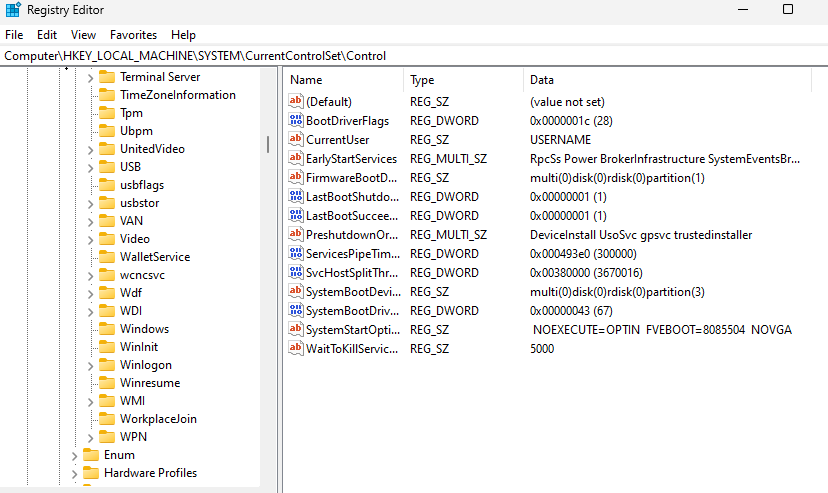Click the EarlyStartServices value icon
828x493 pixels.
[296, 158]
